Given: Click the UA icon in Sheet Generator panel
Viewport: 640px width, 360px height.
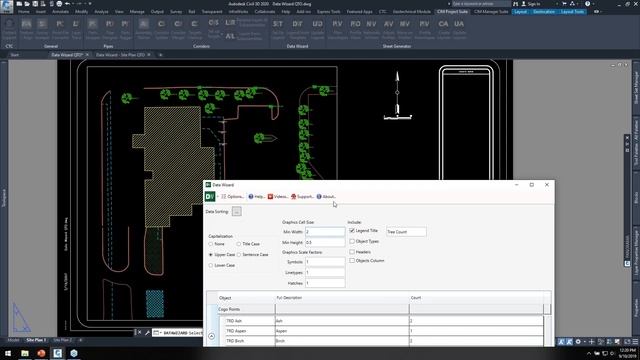Looking at the screenshot, I should [x=459, y=24].
